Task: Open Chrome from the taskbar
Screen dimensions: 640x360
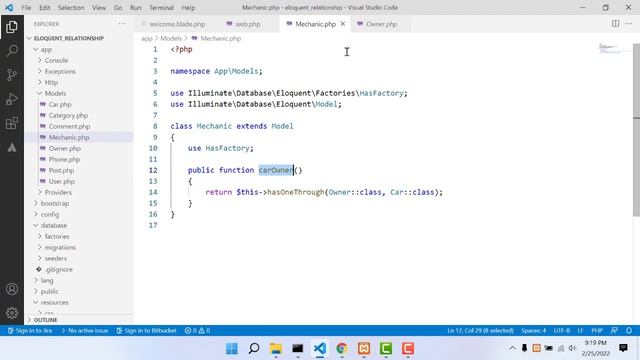Action: pyautogui.click(x=342, y=349)
